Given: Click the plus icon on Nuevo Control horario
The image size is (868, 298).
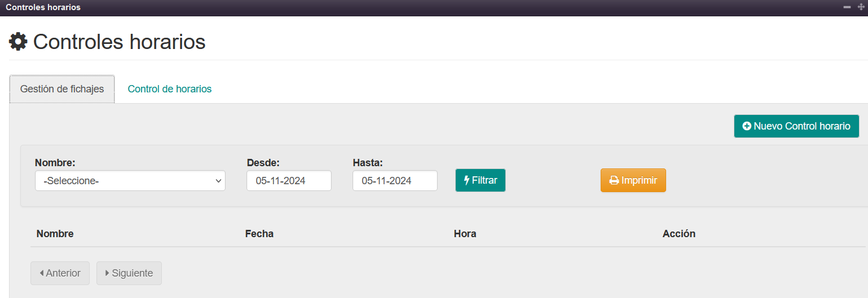Looking at the screenshot, I should [747, 126].
